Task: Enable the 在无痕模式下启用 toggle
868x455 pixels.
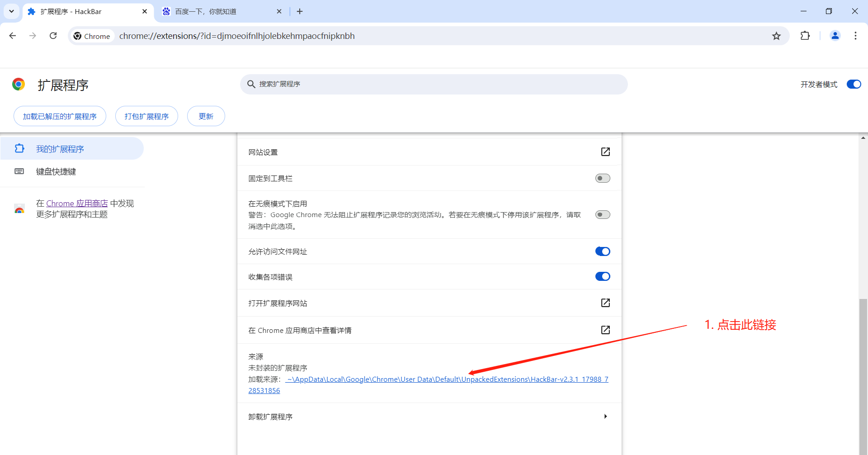Action: [603, 214]
